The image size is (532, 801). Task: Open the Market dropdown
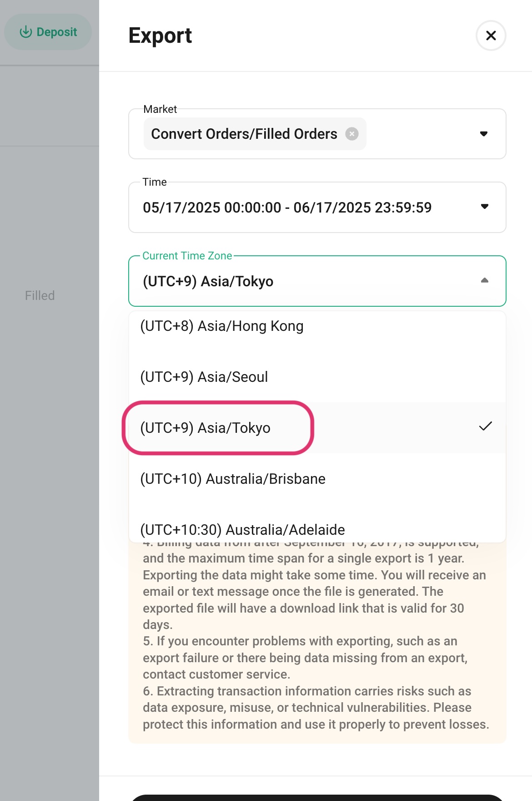(484, 133)
